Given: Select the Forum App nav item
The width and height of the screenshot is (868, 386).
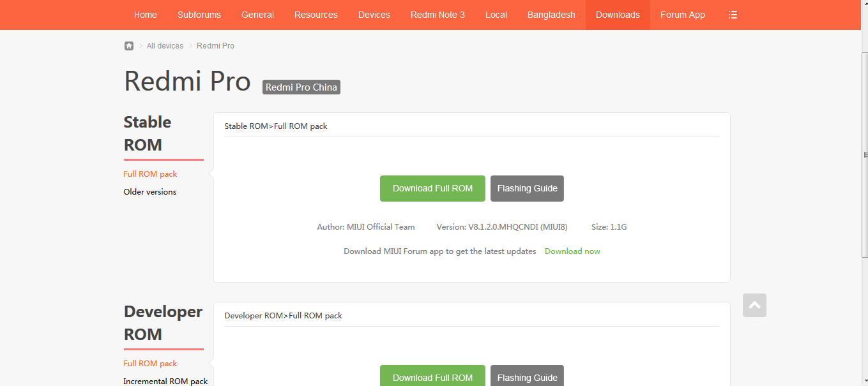Looking at the screenshot, I should point(682,15).
